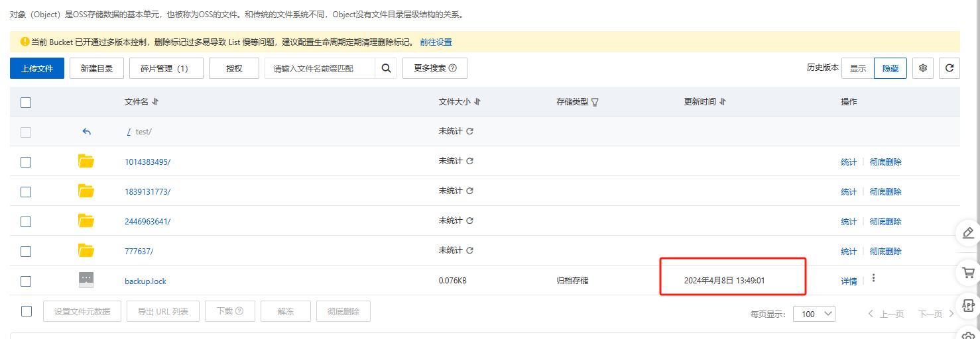Refresh size statistic for 1014383495/
Viewport: 980px width, 339px height.
tap(470, 161)
